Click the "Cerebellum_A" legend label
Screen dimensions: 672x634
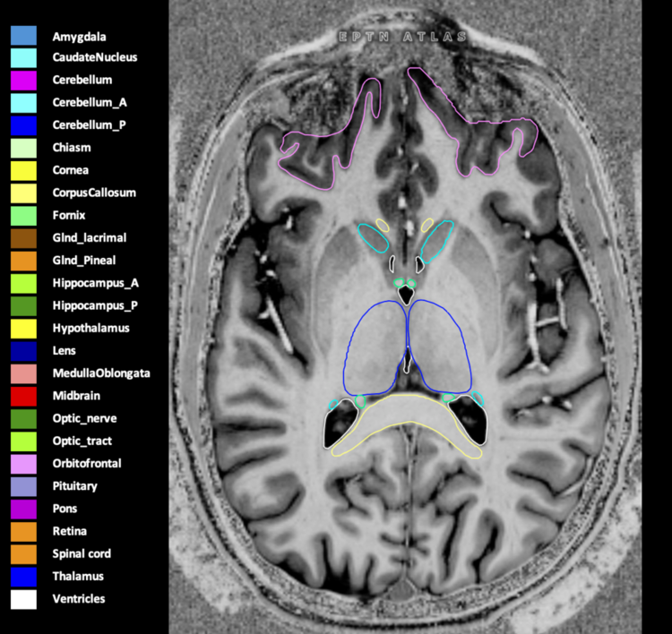click(90, 103)
